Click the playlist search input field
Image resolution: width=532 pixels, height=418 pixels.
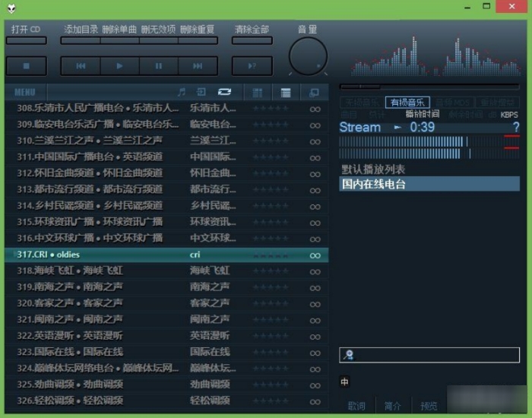coord(429,355)
